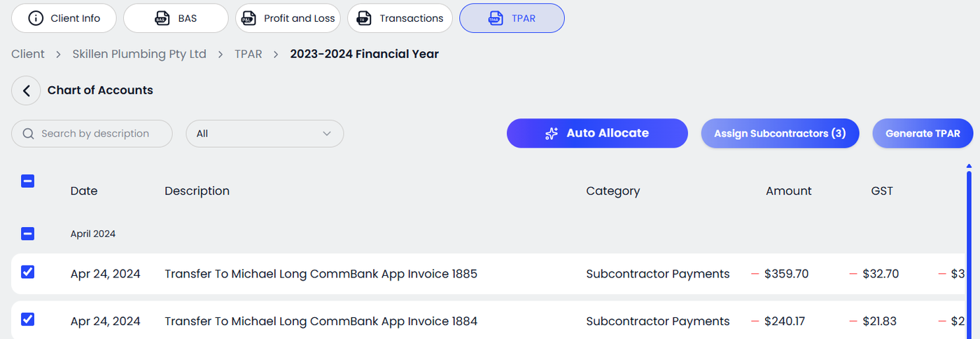This screenshot has width=980, height=339.
Task: Uncheck the Invoice 1885 transaction row
Action: coord(28,272)
